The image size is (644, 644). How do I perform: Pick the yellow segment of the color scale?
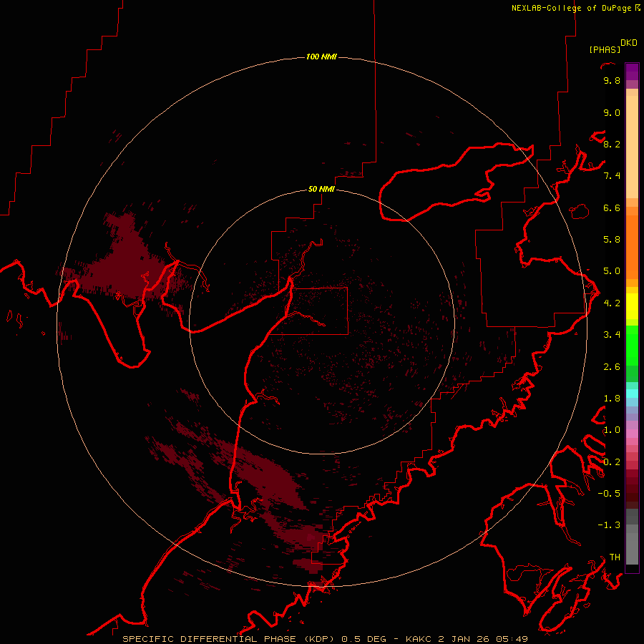pos(632,306)
